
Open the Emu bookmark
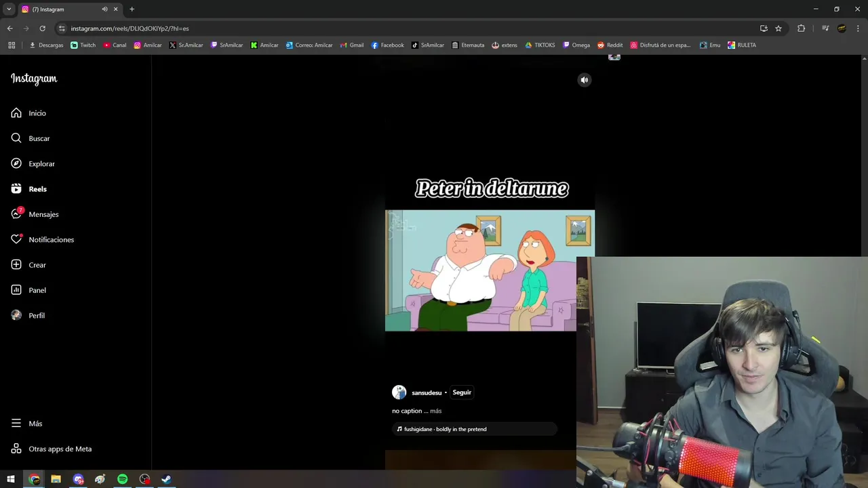tap(710, 45)
